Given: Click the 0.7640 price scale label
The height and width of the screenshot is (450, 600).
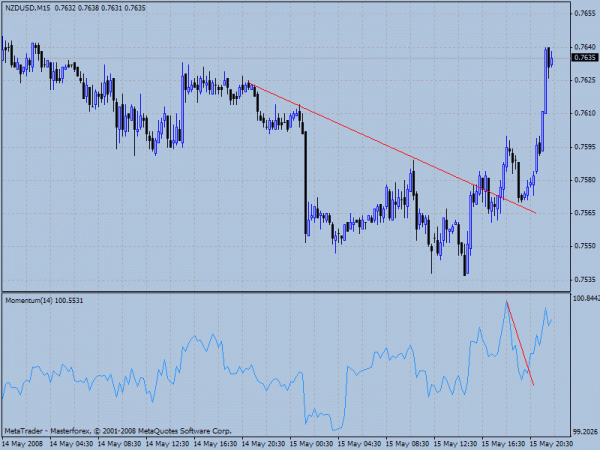Looking at the screenshot, I should coord(585,47).
